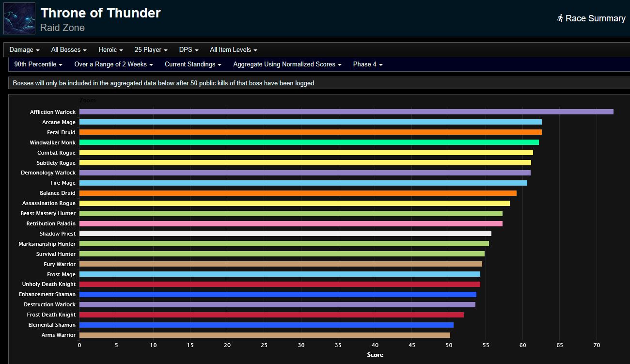Click the Arms Warrior axis label
This screenshot has width=630, height=364.
[59, 335]
